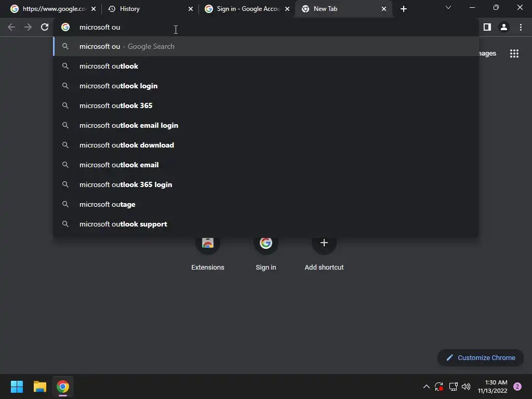Click the browser forward arrow
The width and height of the screenshot is (532, 399).
[x=28, y=27]
